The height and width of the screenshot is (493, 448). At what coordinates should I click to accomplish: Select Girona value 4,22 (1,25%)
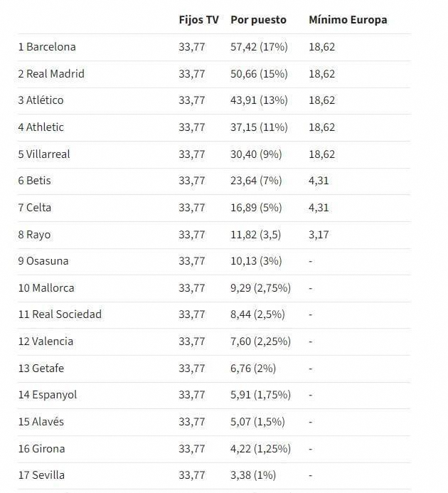click(x=261, y=449)
